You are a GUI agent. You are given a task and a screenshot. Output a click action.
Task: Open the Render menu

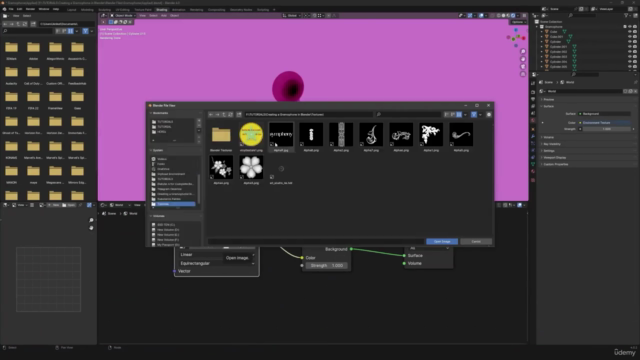coord(30,9)
